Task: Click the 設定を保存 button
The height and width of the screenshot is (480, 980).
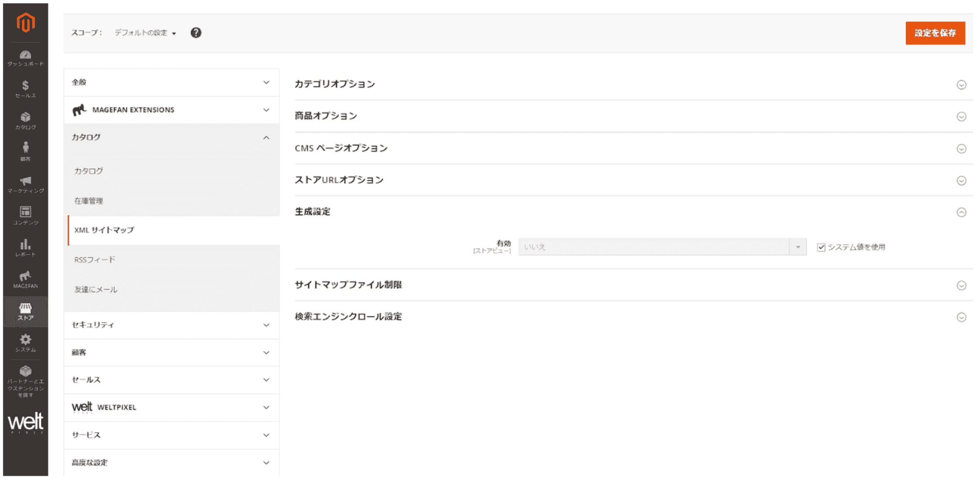Action: point(935,33)
